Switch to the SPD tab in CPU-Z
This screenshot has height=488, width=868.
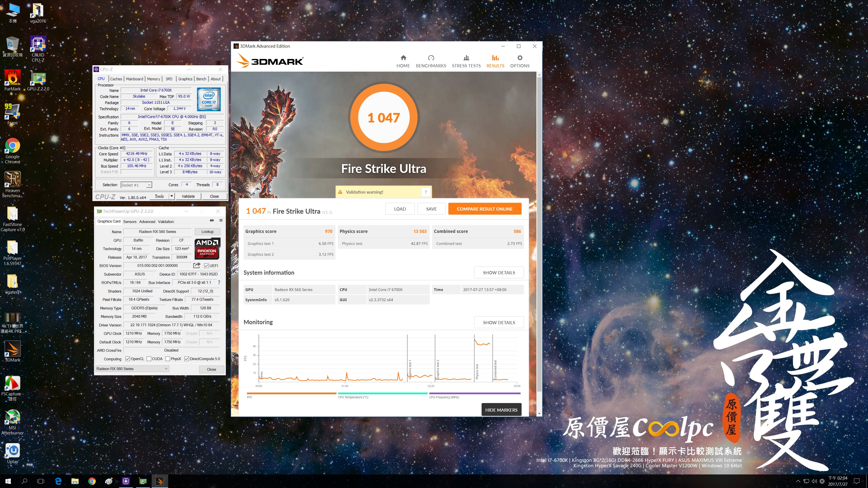169,79
